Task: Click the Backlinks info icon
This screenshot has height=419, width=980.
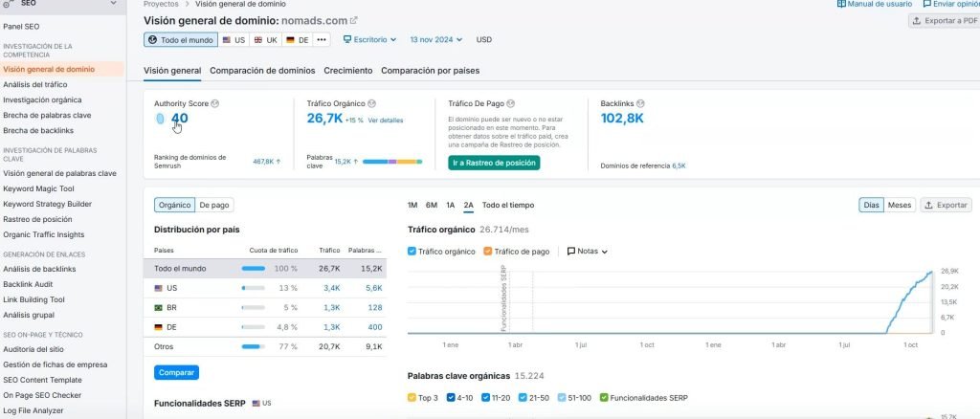Action: pyautogui.click(x=640, y=103)
